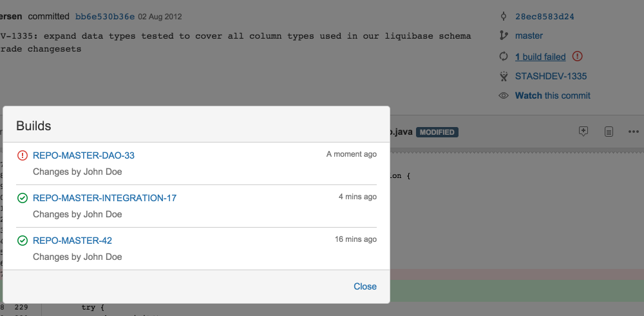Open the REPO-MASTER-42 build link
Screen dimensions: 644x316
tap(72, 241)
